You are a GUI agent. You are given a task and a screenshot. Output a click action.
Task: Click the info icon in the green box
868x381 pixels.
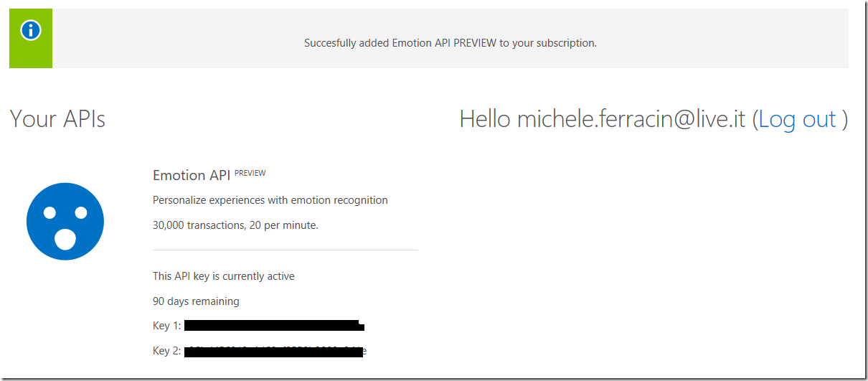[x=31, y=30]
